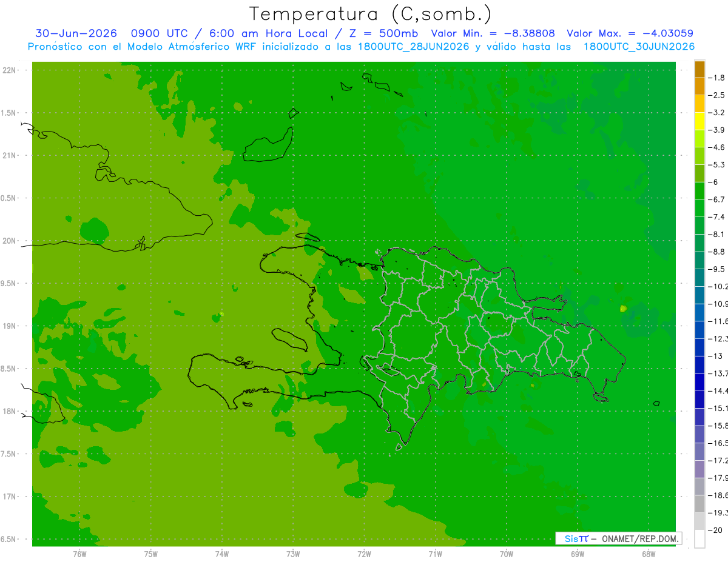728x562 pixels.
Task: Select the "Z = 500mb" level label
Action: tap(383, 33)
